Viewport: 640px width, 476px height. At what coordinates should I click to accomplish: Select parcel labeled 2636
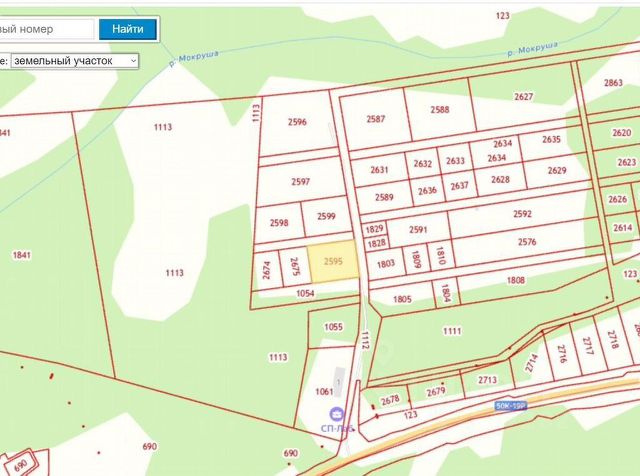[x=427, y=190]
